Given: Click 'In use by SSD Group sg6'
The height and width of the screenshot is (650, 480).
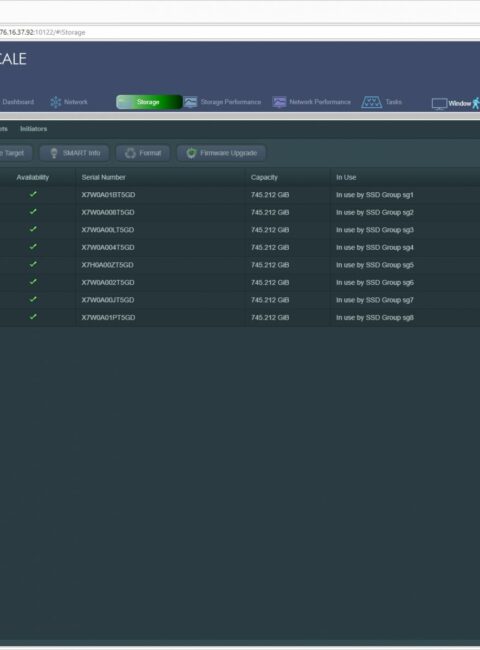Looking at the screenshot, I should point(375,282).
